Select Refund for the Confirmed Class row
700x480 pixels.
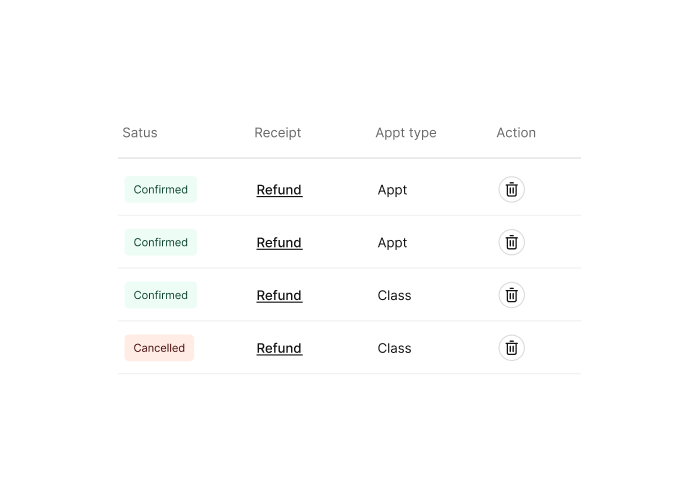279,296
